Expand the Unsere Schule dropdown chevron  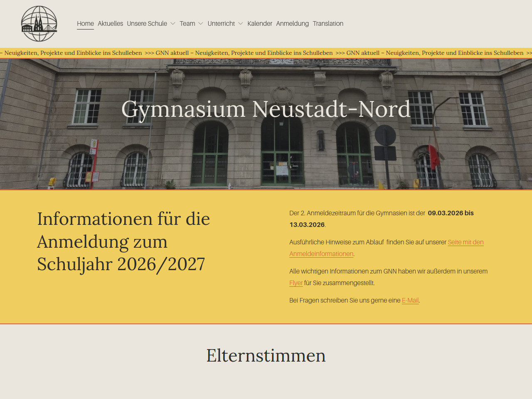pyautogui.click(x=173, y=24)
